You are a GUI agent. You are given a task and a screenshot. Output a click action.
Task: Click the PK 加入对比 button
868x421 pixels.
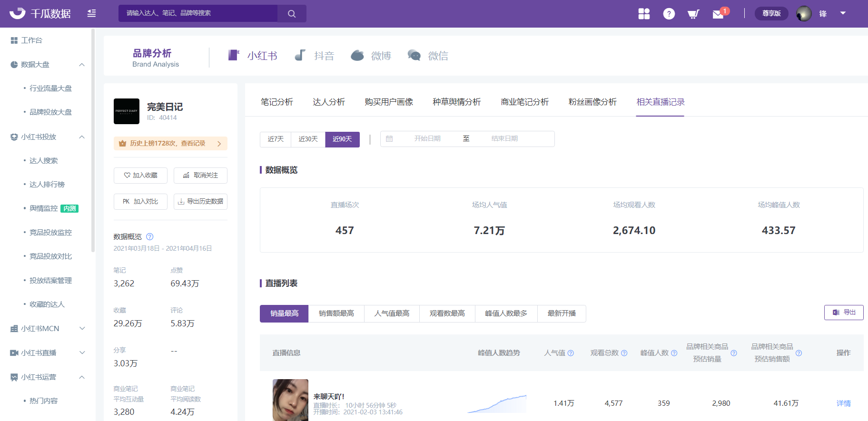[x=140, y=201]
